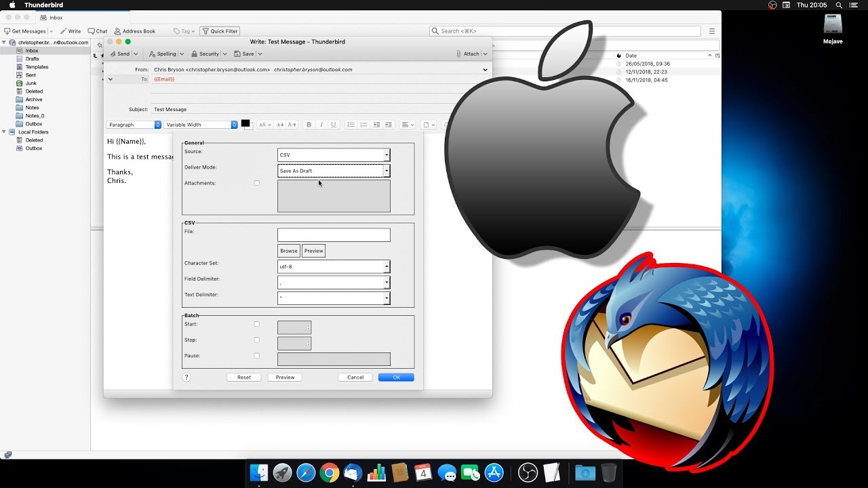This screenshot has height=488, width=868.
Task: Collapse the Local Folders tree
Action: point(3,131)
